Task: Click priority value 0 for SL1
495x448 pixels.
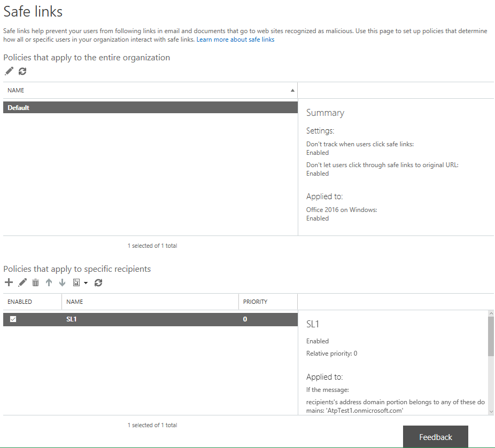Action: 245,319
